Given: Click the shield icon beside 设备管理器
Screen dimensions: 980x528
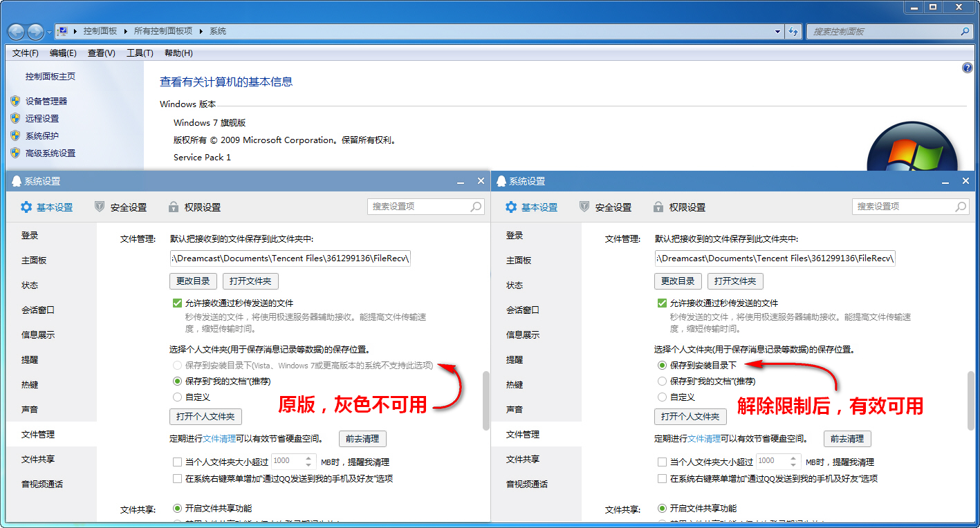Looking at the screenshot, I should [15, 101].
